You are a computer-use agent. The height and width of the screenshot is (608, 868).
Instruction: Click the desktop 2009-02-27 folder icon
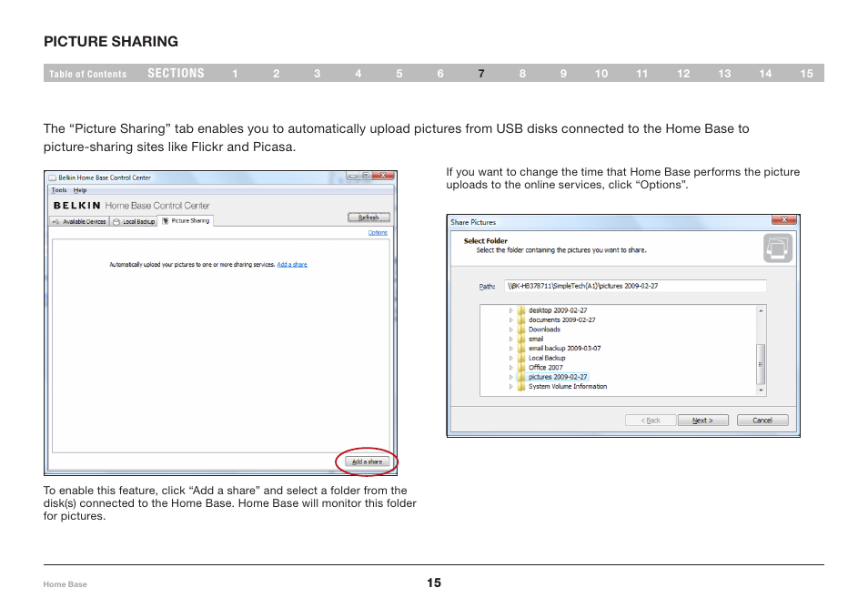pyautogui.click(x=521, y=310)
